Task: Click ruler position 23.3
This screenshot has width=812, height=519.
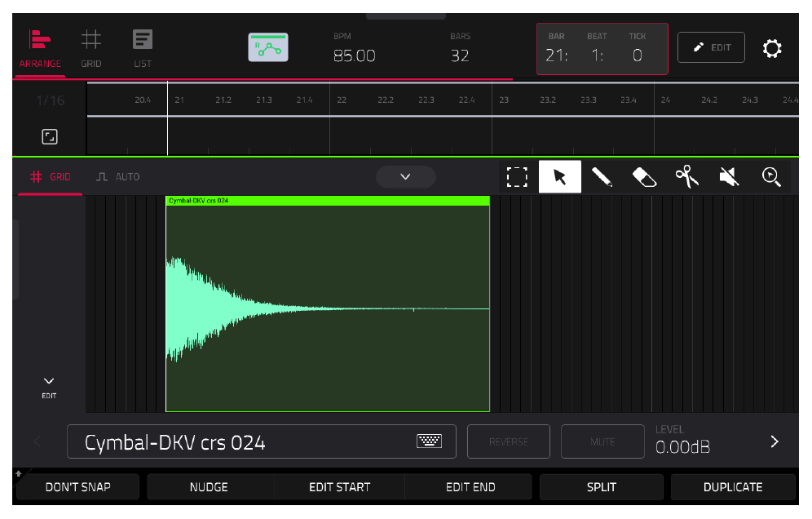Action: coord(589,100)
